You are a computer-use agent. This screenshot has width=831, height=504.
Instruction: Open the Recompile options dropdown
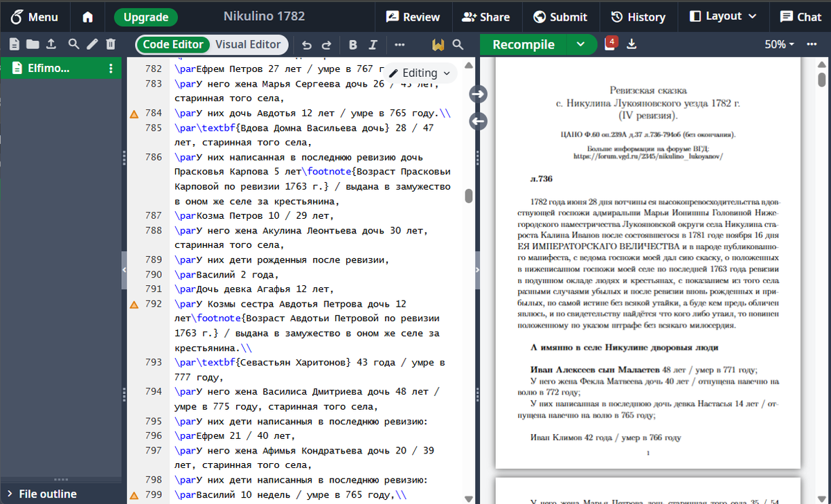(x=580, y=44)
